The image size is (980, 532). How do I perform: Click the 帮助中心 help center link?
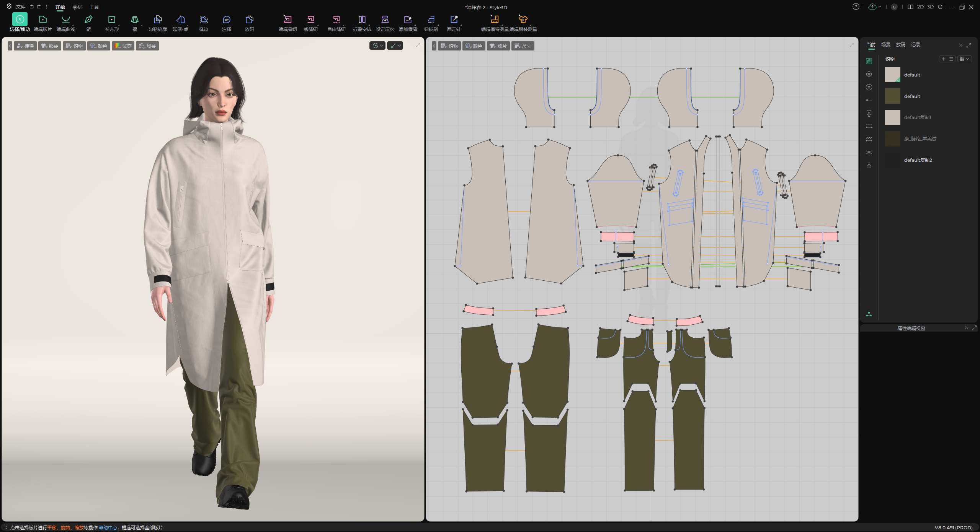tap(108, 527)
